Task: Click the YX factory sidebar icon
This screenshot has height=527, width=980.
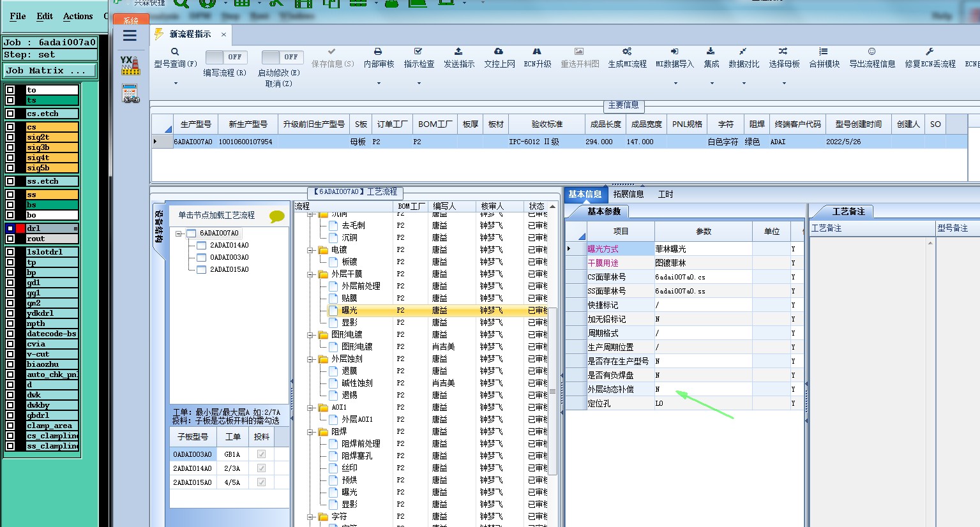Action: click(130, 65)
